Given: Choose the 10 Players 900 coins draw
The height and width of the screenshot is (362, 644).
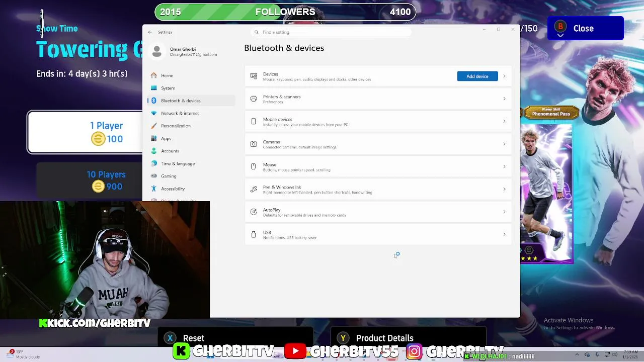Looking at the screenshot, I should coord(90,180).
